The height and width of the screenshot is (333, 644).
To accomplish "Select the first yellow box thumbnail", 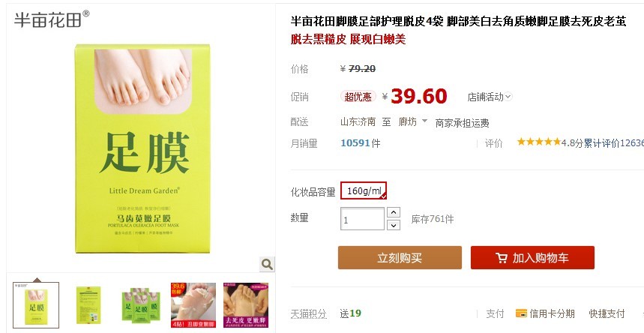I will click(x=36, y=305).
